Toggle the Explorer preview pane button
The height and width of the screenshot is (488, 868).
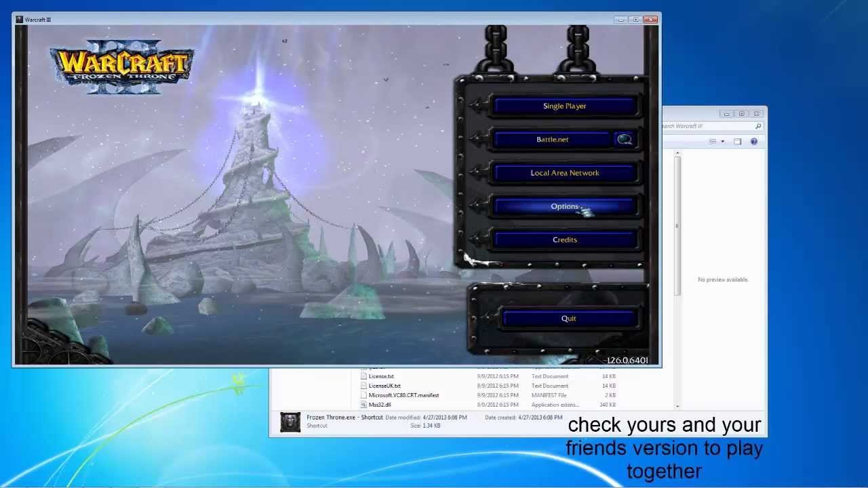(738, 142)
